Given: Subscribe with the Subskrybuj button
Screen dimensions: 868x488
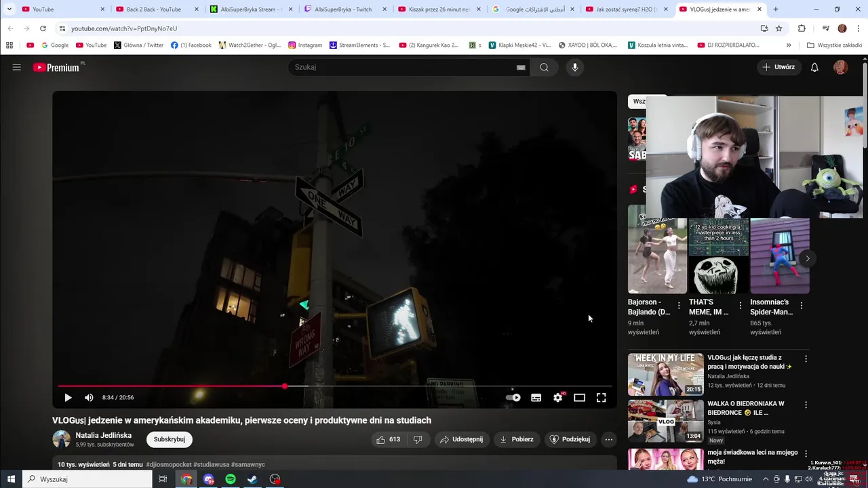Looking at the screenshot, I should (x=170, y=439).
